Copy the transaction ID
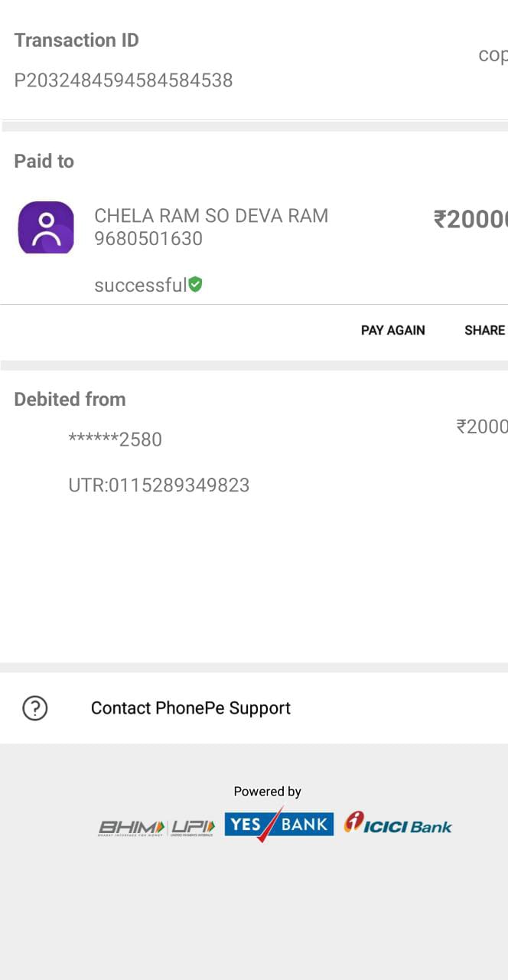The width and height of the screenshot is (508, 980). [492, 55]
